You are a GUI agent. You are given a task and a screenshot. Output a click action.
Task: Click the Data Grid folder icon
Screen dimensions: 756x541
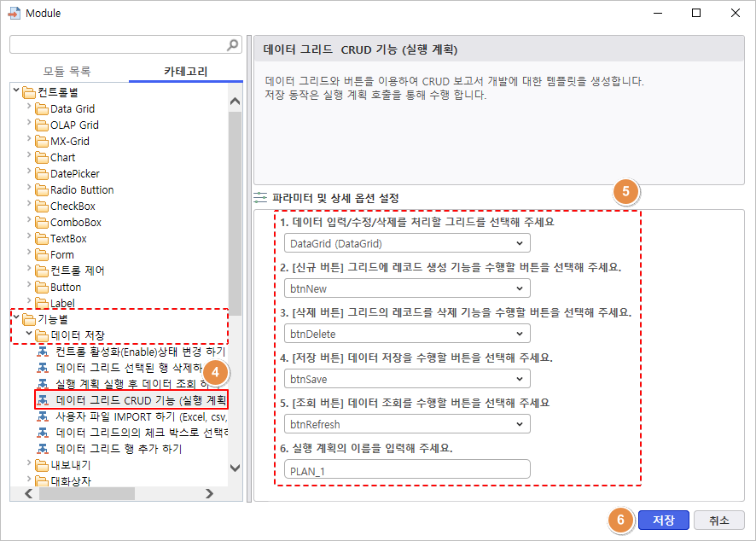tap(42, 108)
